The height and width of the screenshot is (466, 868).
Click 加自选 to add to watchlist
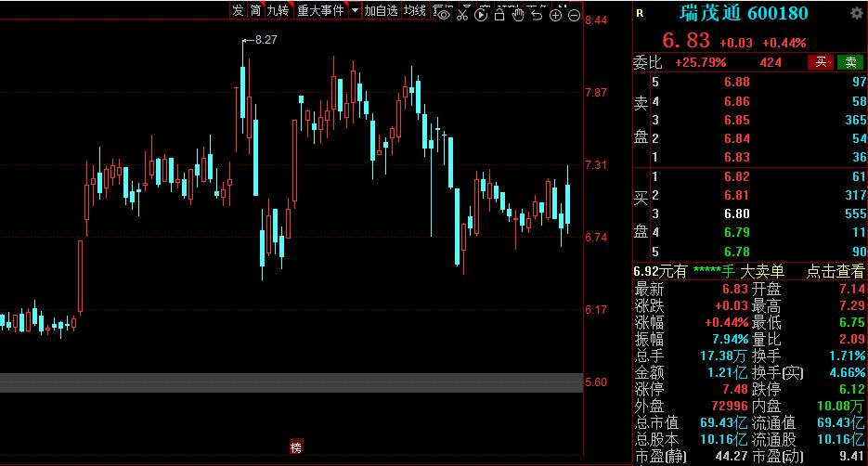[x=381, y=10]
